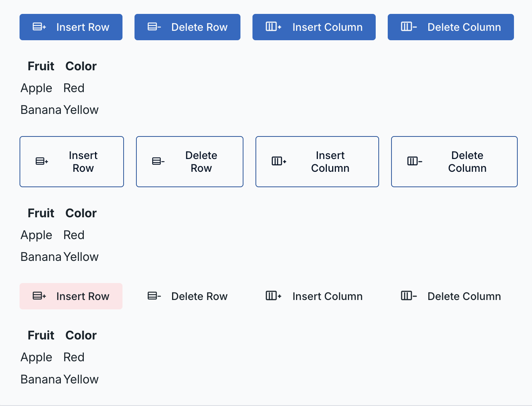Click the insert row icon in the pink highlighted button

(x=39, y=296)
